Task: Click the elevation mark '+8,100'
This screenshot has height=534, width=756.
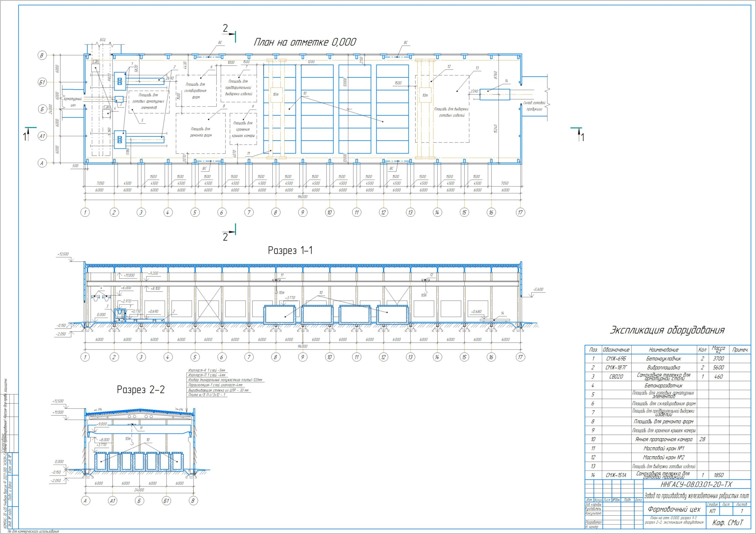Action: tap(155, 288)
